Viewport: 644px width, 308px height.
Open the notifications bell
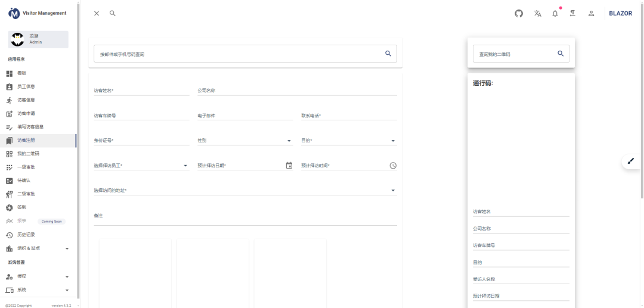[555, 14]
